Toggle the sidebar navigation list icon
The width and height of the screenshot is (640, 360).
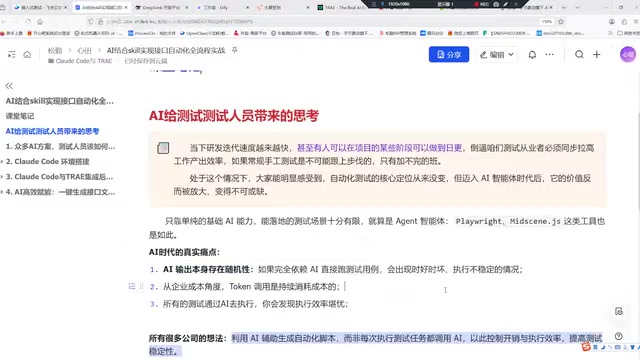pos(11,54)
